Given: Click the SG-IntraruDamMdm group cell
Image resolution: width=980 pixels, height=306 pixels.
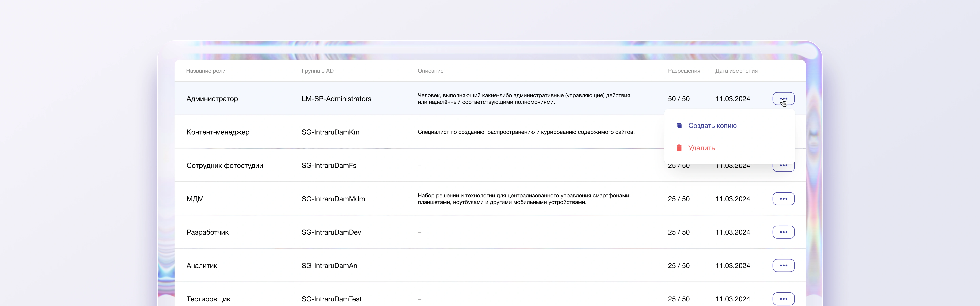Looking at the screenshot, I should point(333,199).
